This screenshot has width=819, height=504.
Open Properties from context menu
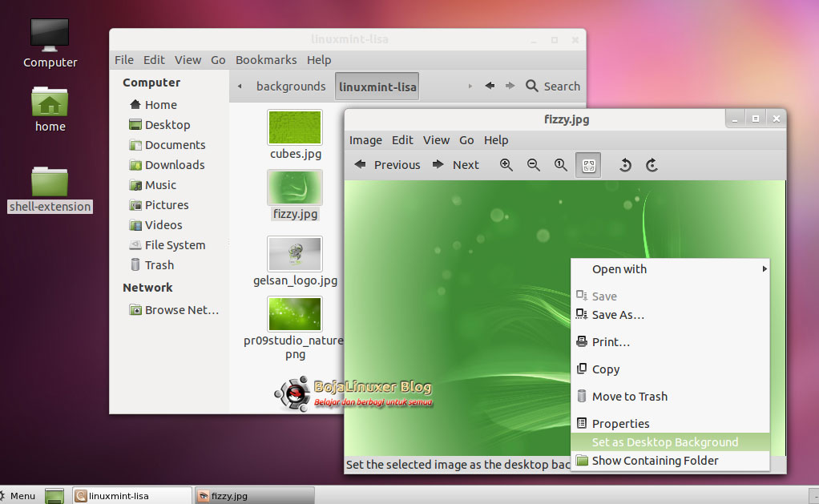point(670,424)
